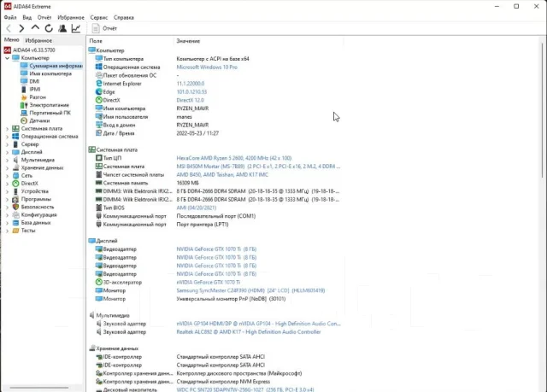Expand the Сервер tree node
This screenshot has width=547, height=392.
click(7, 144)
